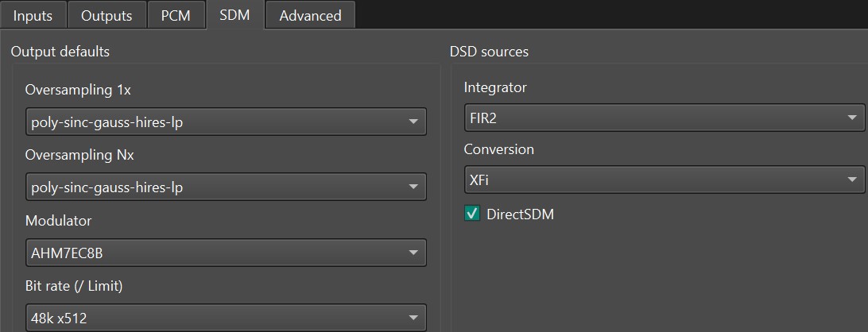Select the SDM tab
Viewport: 868px width, 332px height.
pyautogui.click(x=234, y=15)
